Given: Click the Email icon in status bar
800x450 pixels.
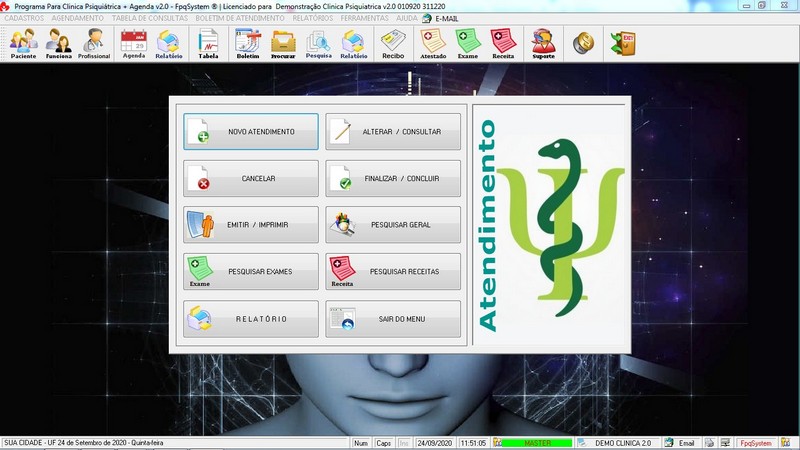Looking at the screenshot, I should click(x=669, y=443).
